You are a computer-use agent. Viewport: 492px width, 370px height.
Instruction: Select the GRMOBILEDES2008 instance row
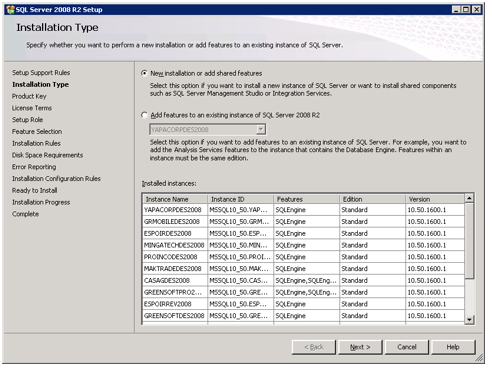pyautogui.click(x=303, y=221)
